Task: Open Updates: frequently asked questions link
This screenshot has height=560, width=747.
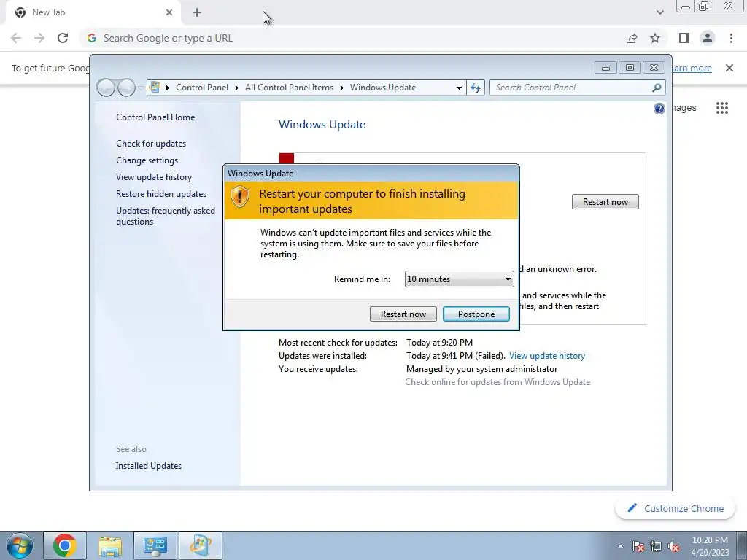Action: tap(166, 216)
